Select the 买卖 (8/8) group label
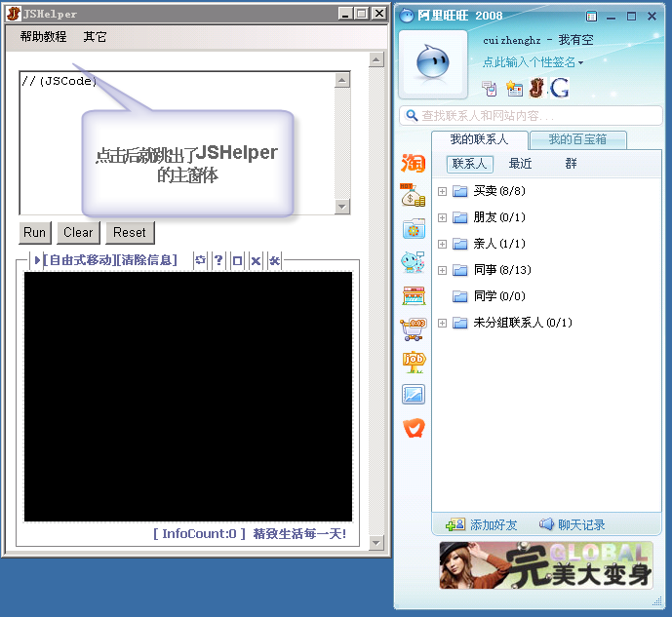This screenshot has width=672, height=617. pyautogui.click(x=499, y=191)
